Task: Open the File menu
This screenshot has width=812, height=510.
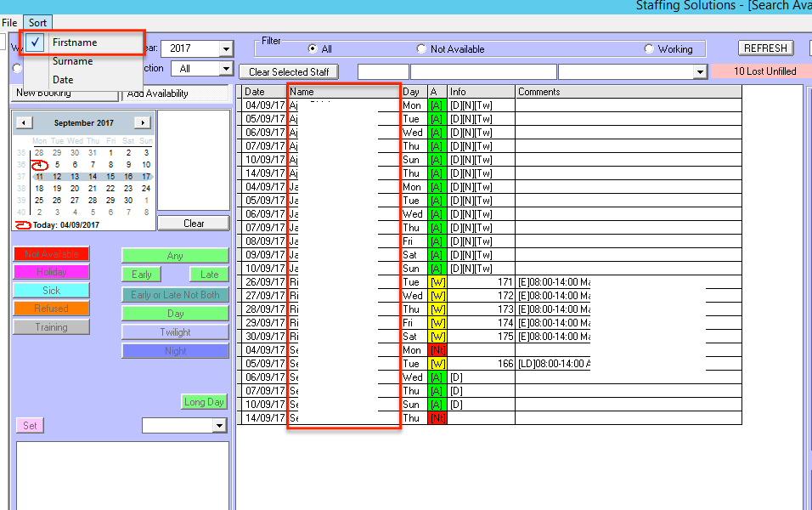Action: point(9,22)
